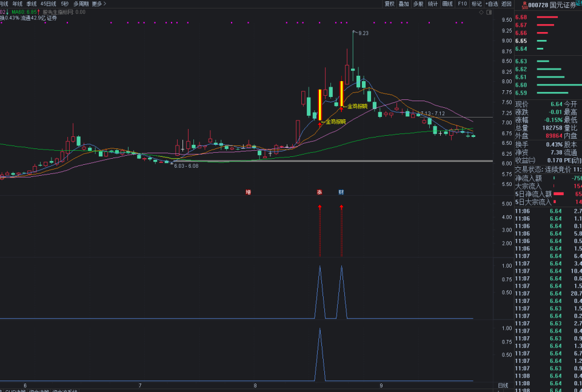
Task: Toggle the side panel layout icon
Action: 489,12
